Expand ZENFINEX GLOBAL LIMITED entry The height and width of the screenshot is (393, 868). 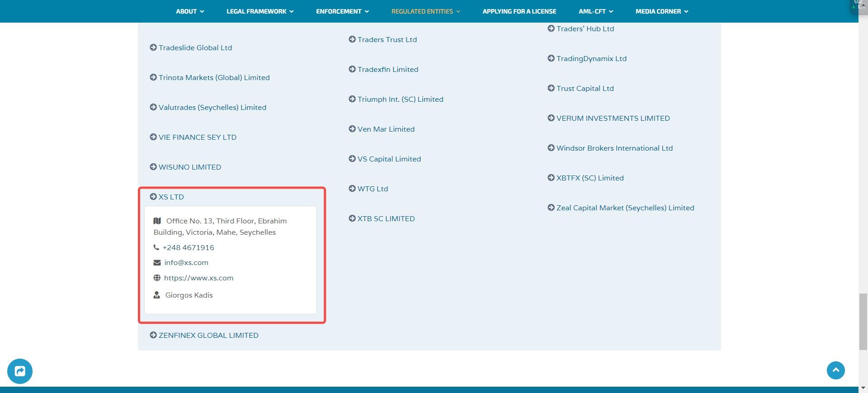[x=204, y=335]
